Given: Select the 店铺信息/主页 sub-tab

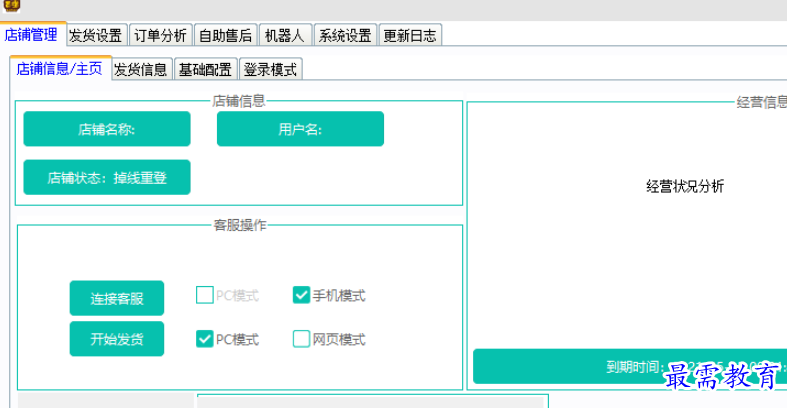Looking at the screenshot, I should coord(60,68).
